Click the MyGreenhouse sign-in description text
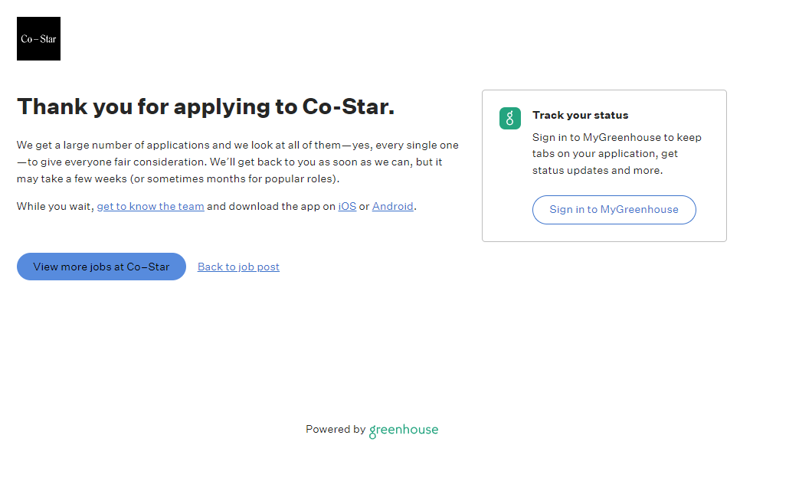 (617, 138)
